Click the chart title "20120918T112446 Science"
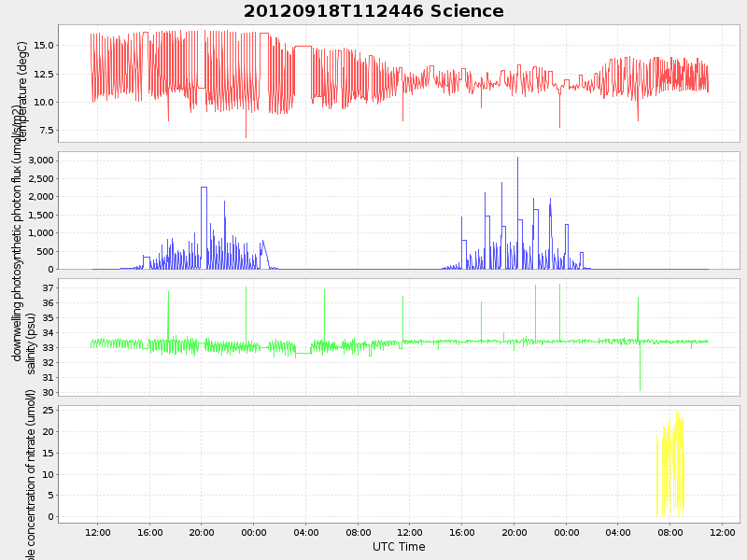747x560 pixels. coord(373,11)
